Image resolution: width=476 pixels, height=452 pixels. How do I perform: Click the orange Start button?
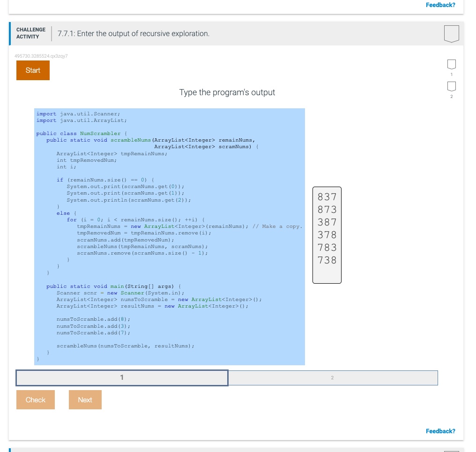pyautogui.click(x=33, y=70)
